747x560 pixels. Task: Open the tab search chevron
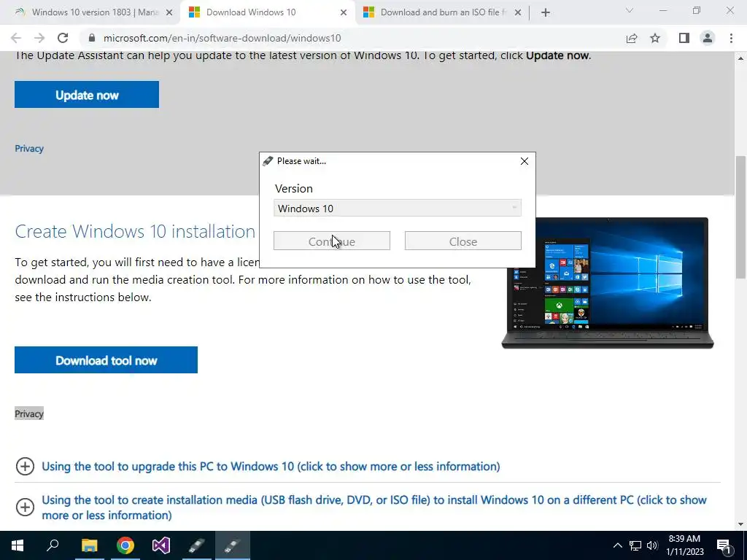630,10
